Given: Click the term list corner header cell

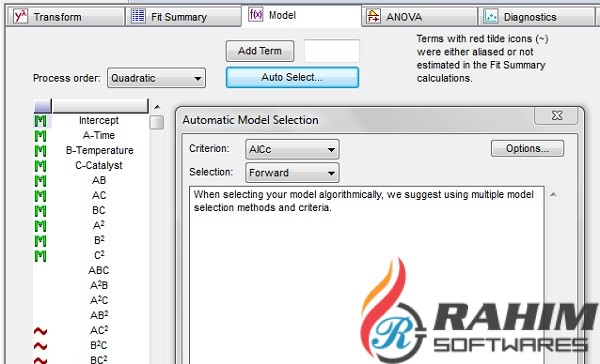Looking at the screenshot, I should tap(43, 106).
